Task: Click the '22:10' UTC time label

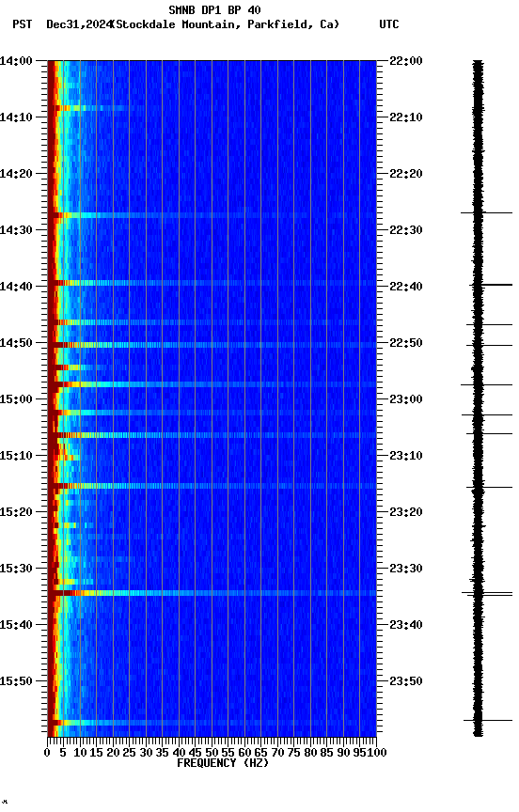Action: [406, 117]
